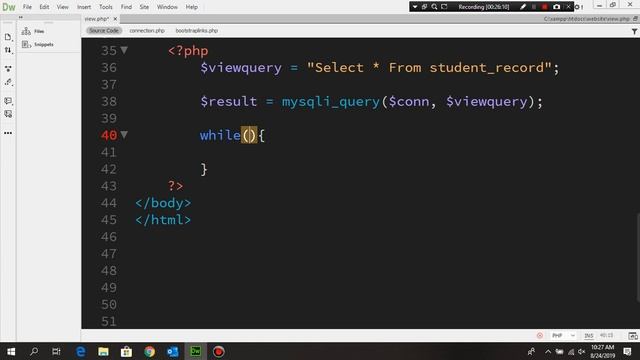Collapse the left panel double-arrow
The image size is (640, 360).
[21, 18]
